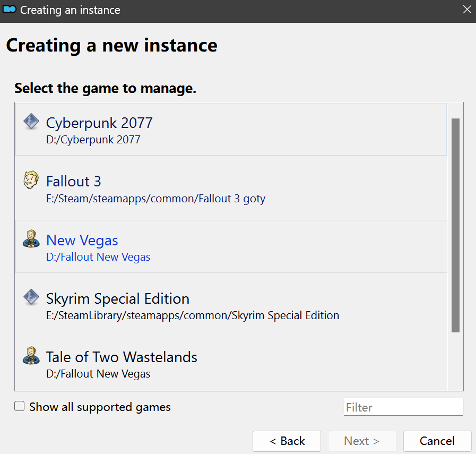Click the Fallout 3 Vault Boy icon

(31, 180)
